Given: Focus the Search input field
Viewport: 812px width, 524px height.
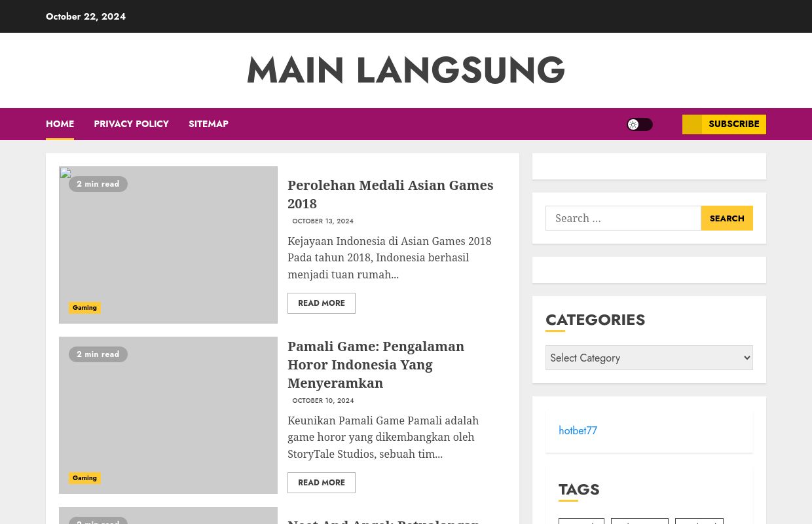Looking at the screenshot, I should pyautogui.click(x=623, y=218).
